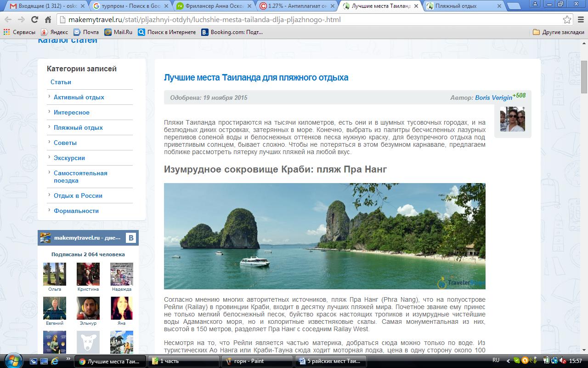Image resolution: width=588 pixels, height=368 pixels.
Task: Open the Статьи category link
Action: (61, 82)
